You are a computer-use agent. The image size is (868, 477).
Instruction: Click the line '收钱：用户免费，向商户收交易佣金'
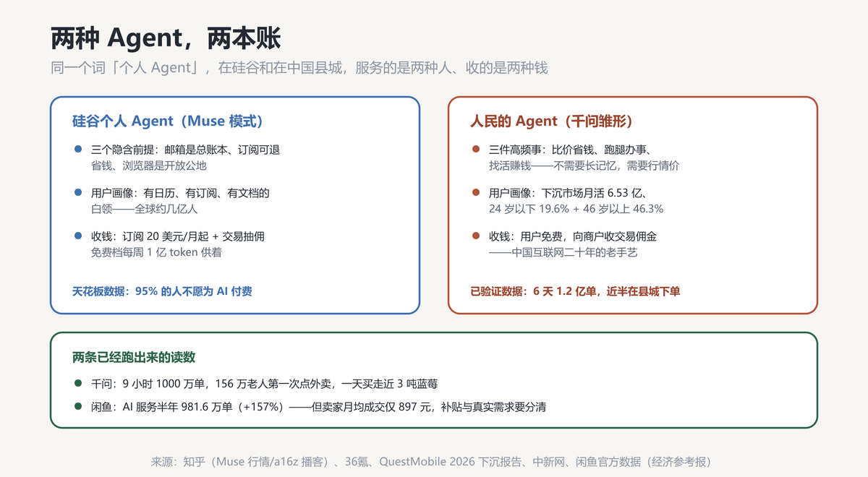tap(572, 236)
